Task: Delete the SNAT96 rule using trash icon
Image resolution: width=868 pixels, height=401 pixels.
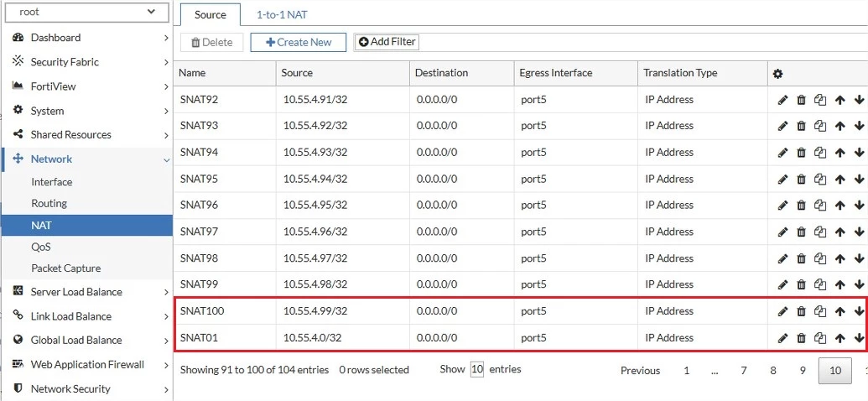Action: 801,205
